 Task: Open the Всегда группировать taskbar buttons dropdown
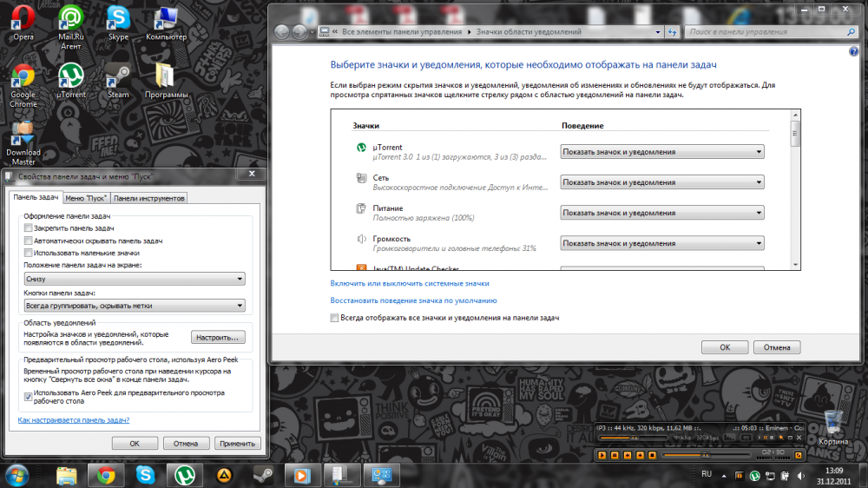point(135,305)
